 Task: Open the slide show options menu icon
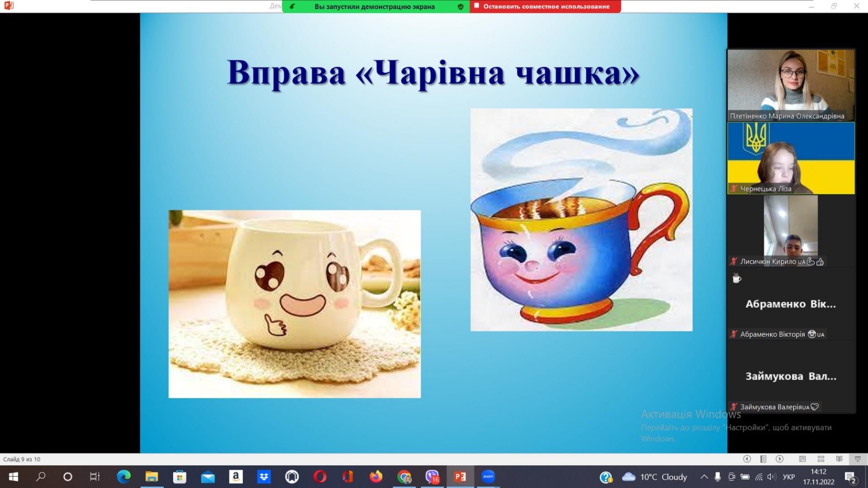click(x=763, y=459)
